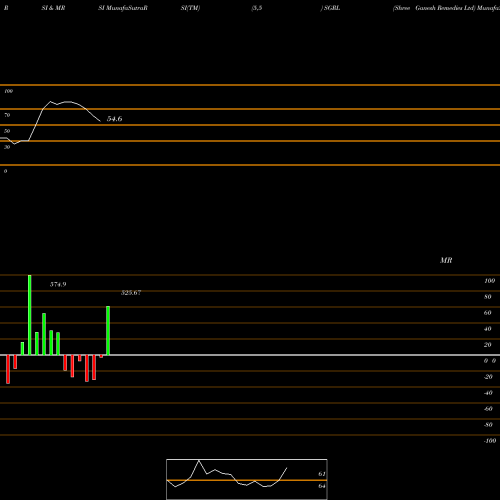Click the 30 level label on the RSI axis
The image size is (500, 500).
[x=7, y=147]
